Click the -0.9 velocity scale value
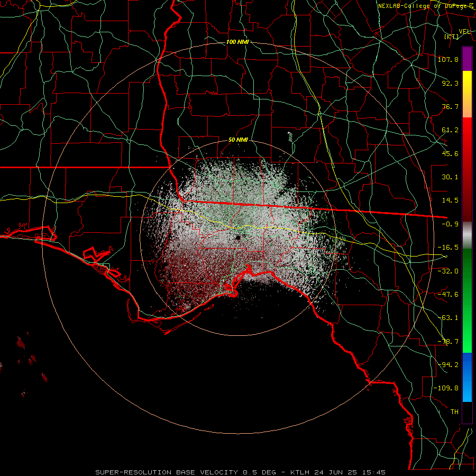 (x=450, y=224)
